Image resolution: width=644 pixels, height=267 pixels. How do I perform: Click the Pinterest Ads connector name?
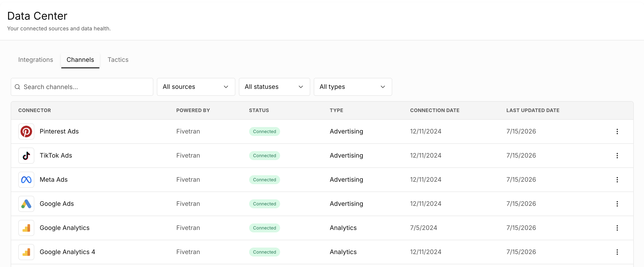59,131
